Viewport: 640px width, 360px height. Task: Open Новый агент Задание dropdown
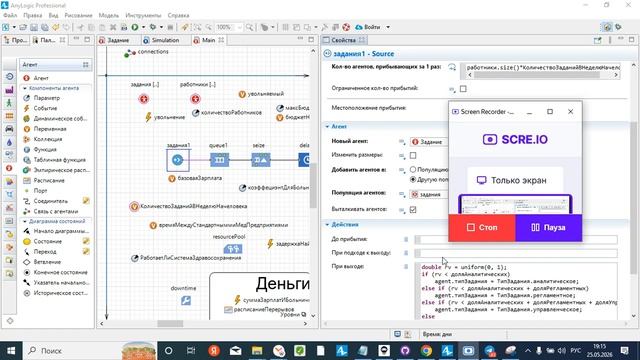click(429, 142)
